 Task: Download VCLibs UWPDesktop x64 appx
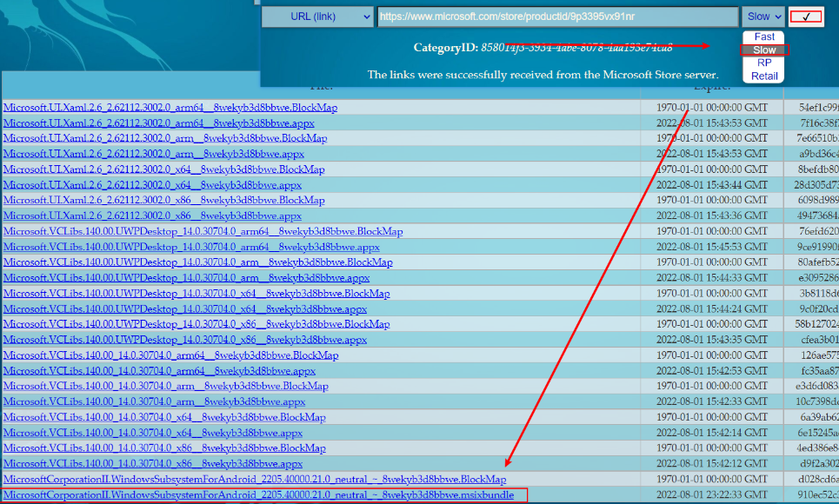pos(185,308)
